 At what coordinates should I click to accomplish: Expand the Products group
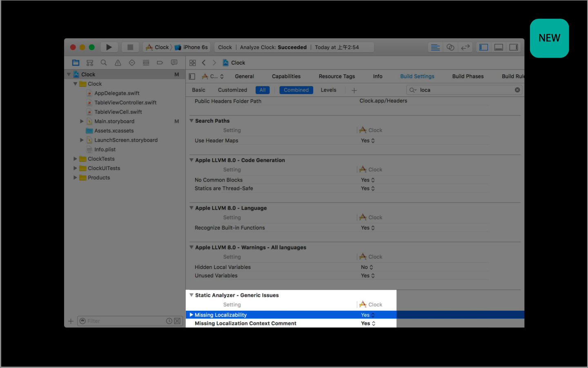click(x=75, y=178)
